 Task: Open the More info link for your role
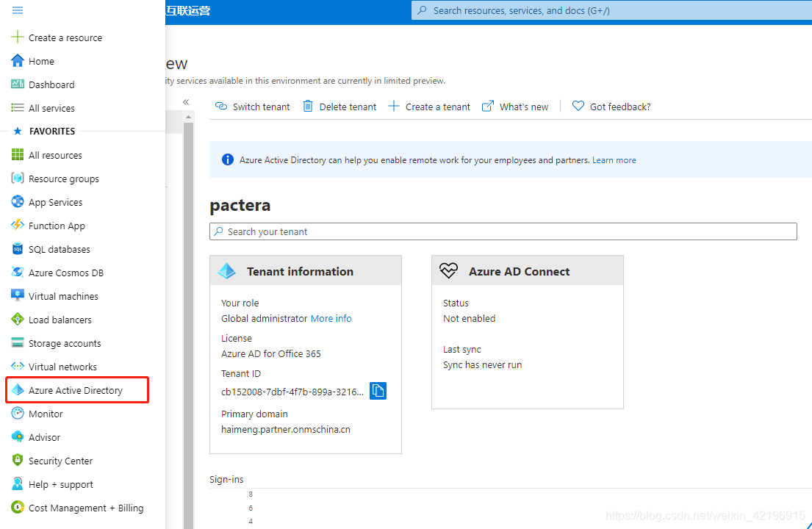point(331,318)
